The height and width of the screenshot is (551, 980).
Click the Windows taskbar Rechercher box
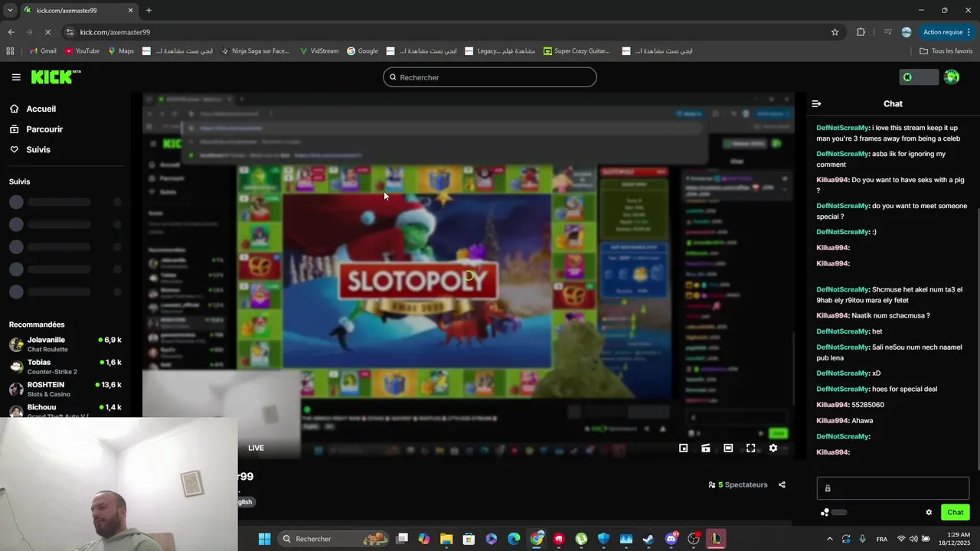(332, 539)
